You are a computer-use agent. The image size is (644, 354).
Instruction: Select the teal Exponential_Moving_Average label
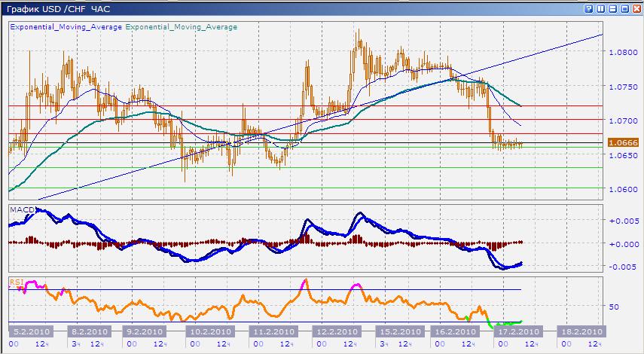tap(181, 27)
